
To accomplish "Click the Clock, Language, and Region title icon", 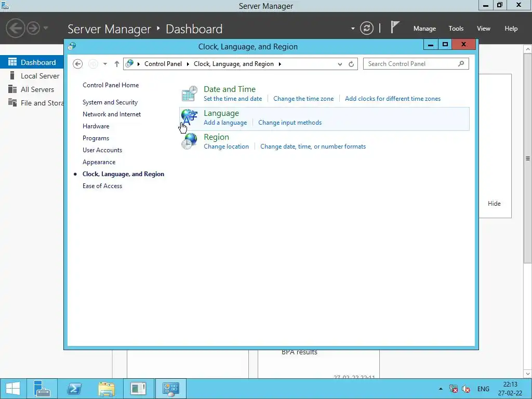I will (x=72, y=46).
